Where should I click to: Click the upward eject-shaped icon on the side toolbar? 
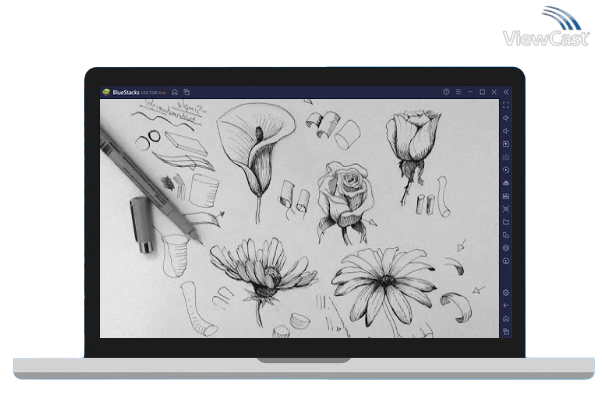[506, 183]
